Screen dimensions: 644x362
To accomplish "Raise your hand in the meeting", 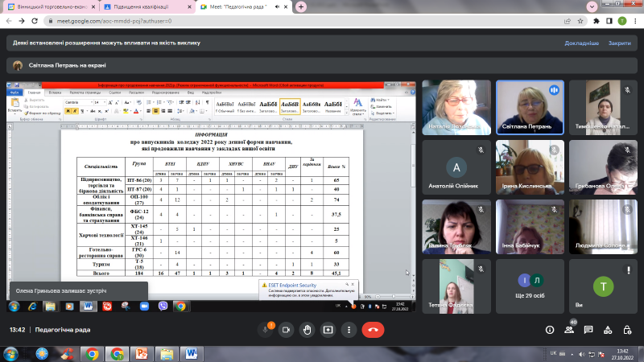I will 308,330.
